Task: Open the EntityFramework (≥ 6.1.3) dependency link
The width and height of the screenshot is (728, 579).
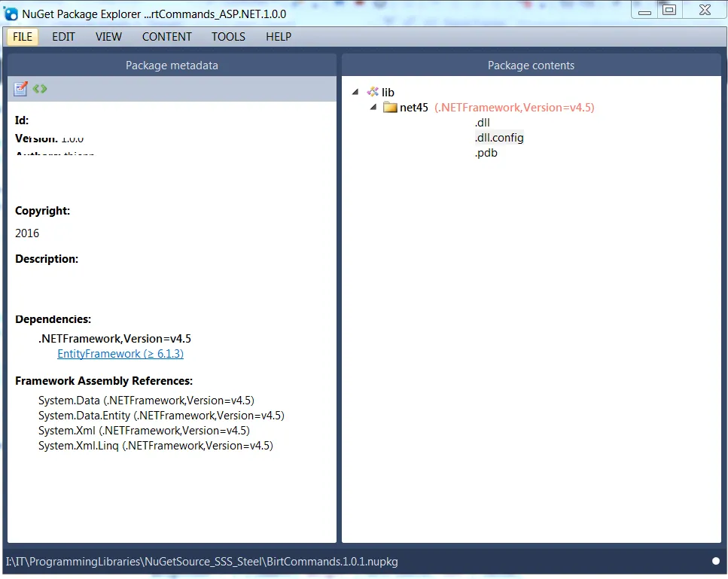Action: pyautogui.click(x=120, y=354)
